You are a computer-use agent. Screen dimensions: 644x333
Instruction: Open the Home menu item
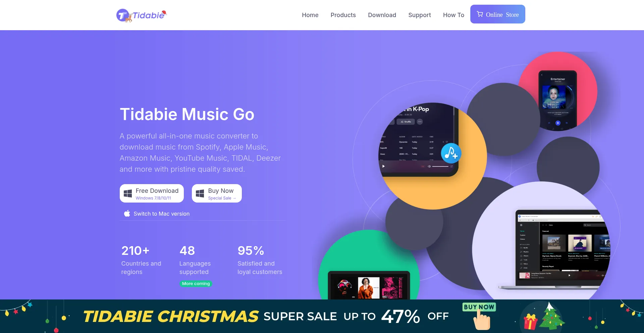pyautogui.click(x=310, y=15)
